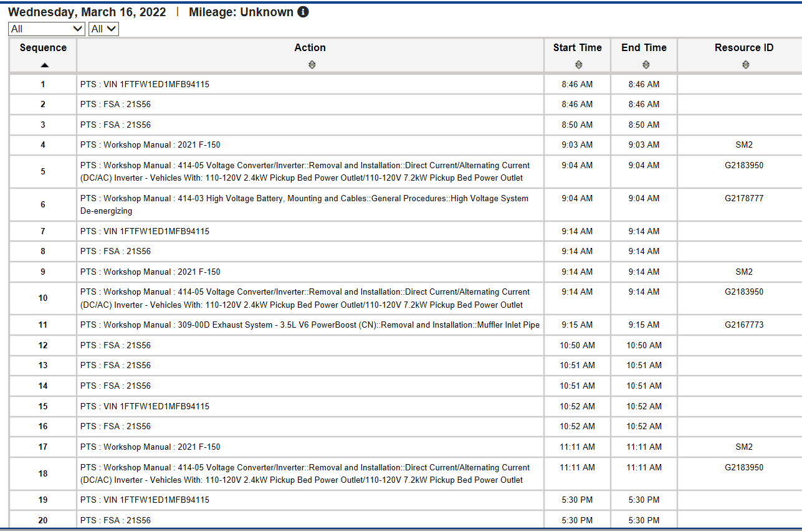The width and height of the screenshot is (802, 532).
Task: Select Workshop Manual : 2021 F-150 in sequence 4
Action: [150, 145]
